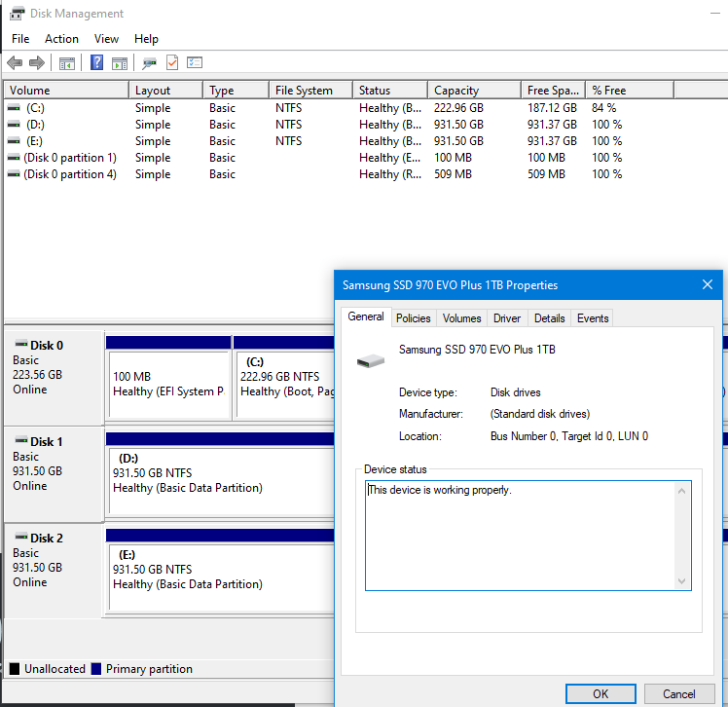The image size is (728, 707).
Task: Click the Device status scroll up arrow
Action: (x=681, y=491)
